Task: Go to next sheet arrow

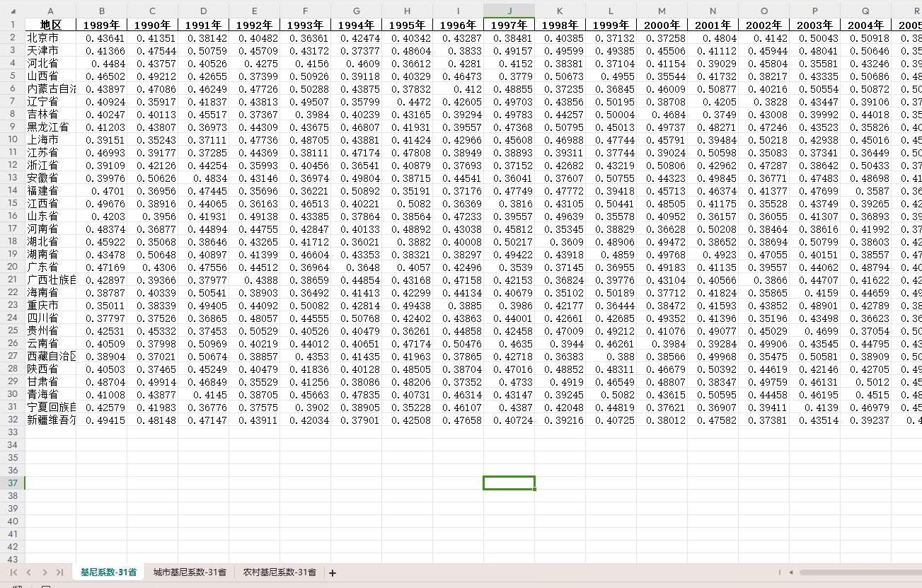Action: (45, 572)
